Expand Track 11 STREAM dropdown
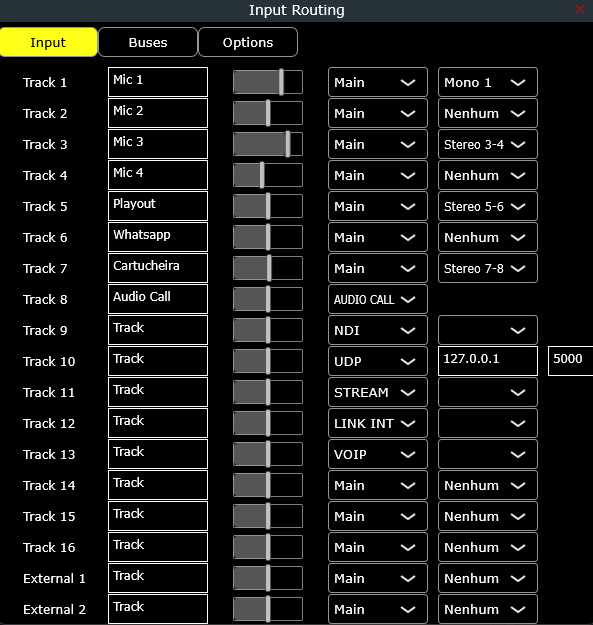The image size is (593, 625). pyautogui.click(x=378, y=393)
